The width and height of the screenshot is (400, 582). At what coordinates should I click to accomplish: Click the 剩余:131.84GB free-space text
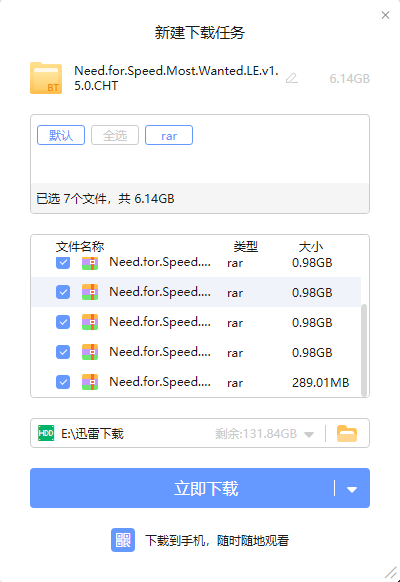(x=256, y=434)
